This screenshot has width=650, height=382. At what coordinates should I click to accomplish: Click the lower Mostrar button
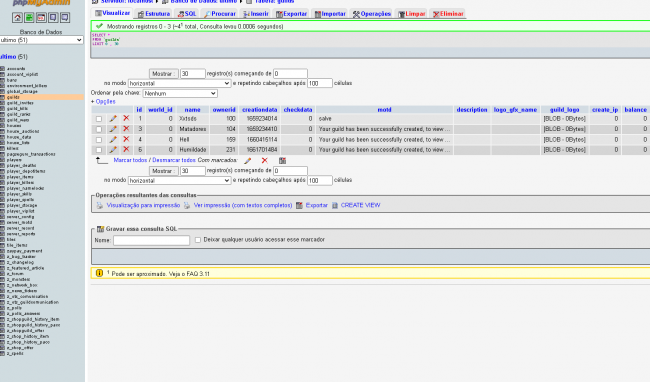click(x=164, y=171)
